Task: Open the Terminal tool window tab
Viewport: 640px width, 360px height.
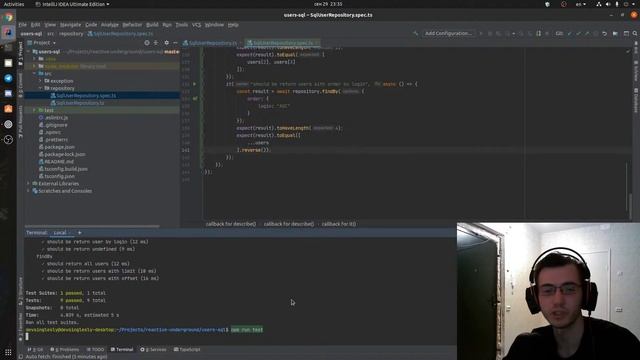Action: click(122, 349)
